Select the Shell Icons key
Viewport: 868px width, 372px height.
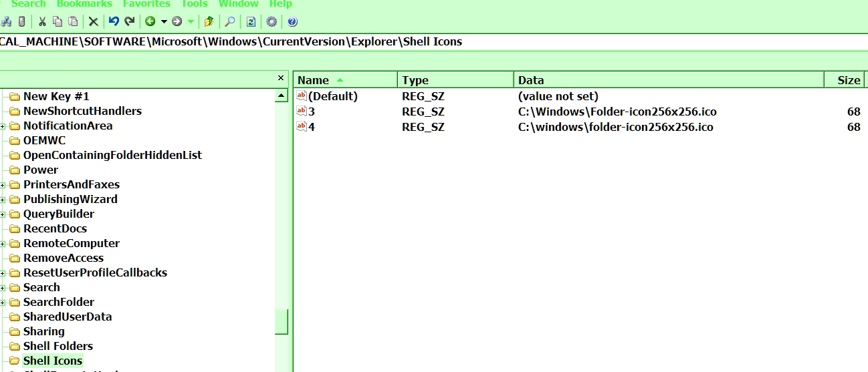point(53,361)
